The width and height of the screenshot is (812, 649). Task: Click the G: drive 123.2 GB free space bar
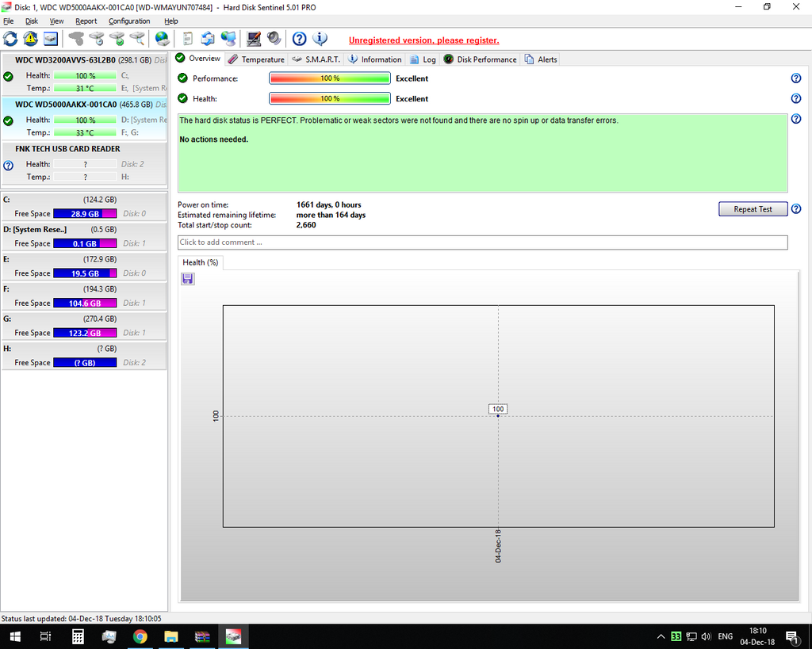(x=85, y=333)
